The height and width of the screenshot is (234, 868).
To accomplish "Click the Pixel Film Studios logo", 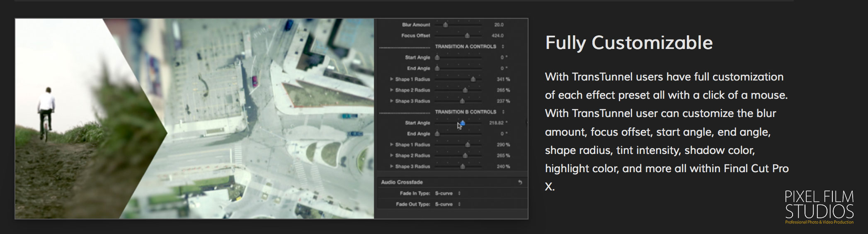I will 819,207.
